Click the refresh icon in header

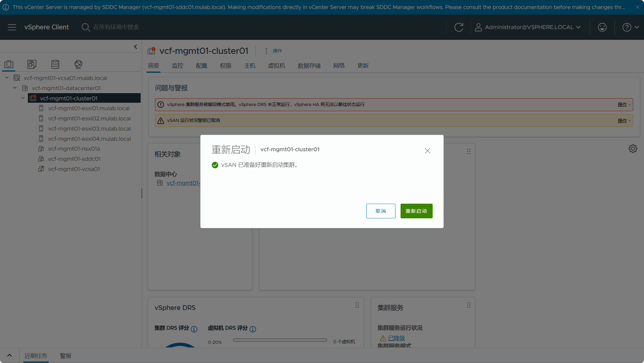point(459,27)
